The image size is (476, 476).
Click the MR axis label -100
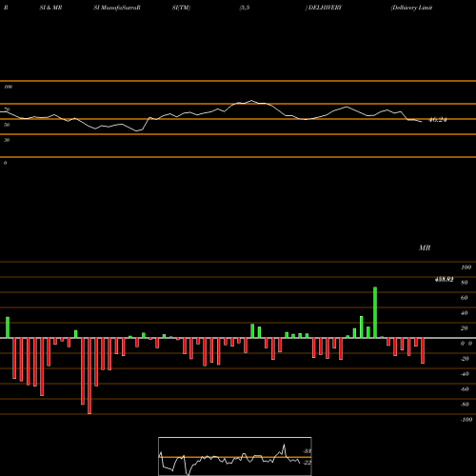pyautogui.click(x=466, y=420)
